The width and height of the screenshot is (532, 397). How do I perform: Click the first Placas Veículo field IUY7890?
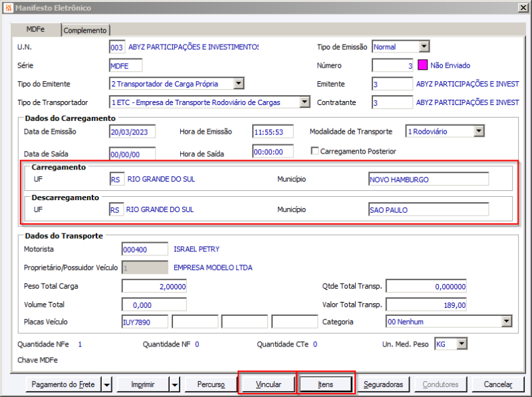point(145,322)
